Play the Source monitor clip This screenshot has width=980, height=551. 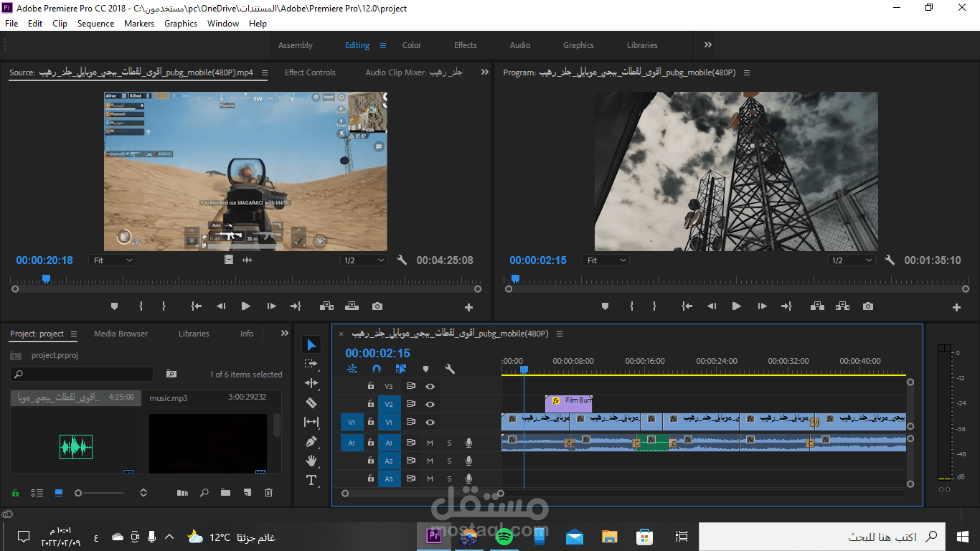(246, 306)
